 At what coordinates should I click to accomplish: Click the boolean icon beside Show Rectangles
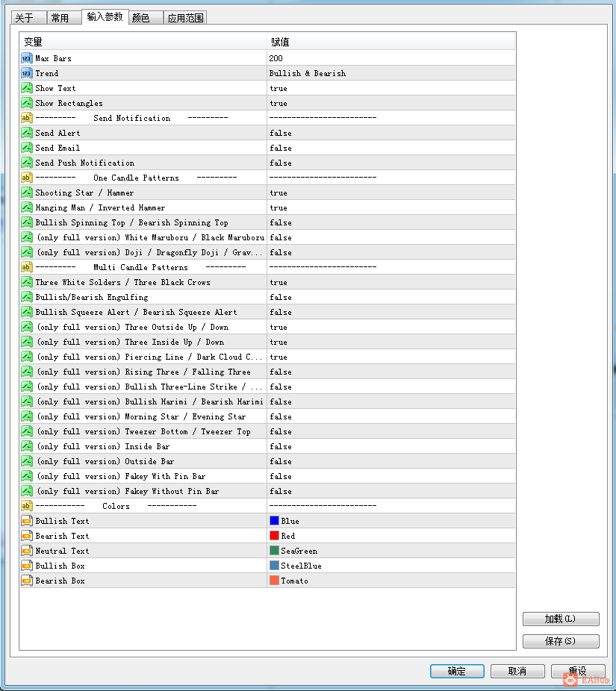coord(26,103)
